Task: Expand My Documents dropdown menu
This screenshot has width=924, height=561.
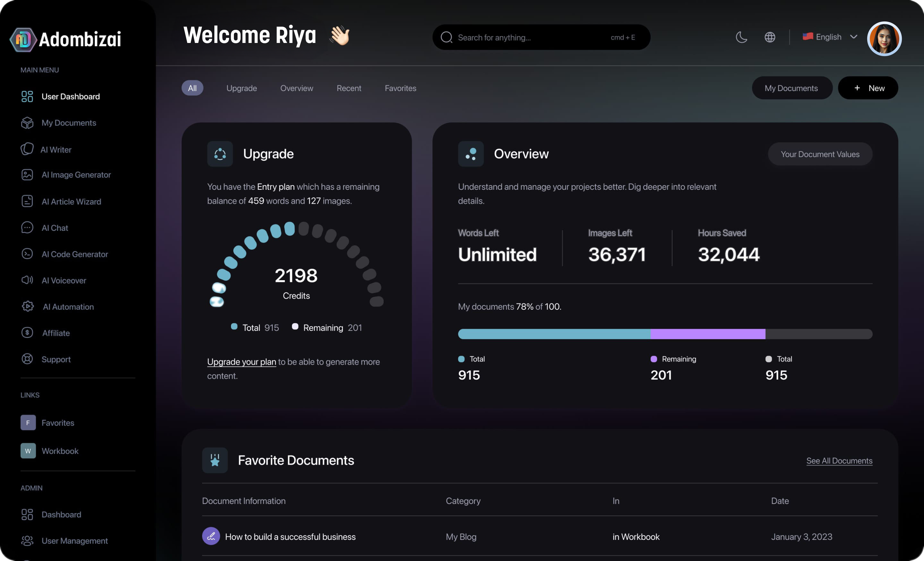Action: coord(791,88)
